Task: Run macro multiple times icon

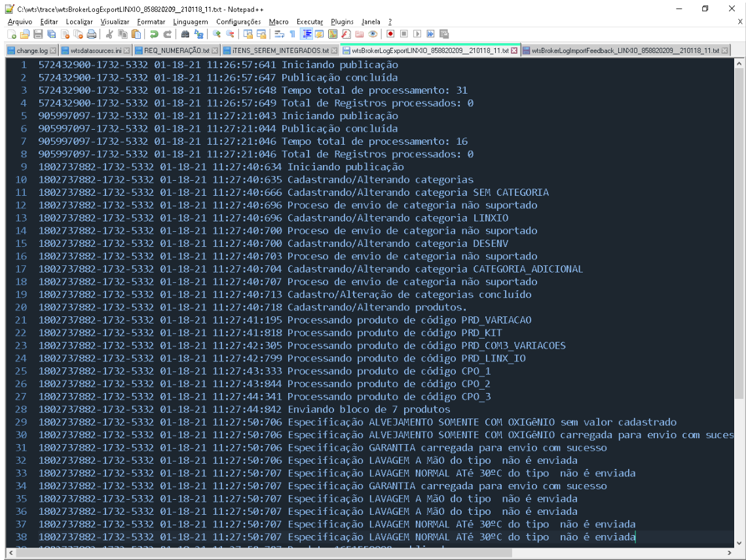Action: tap(430, 34)
